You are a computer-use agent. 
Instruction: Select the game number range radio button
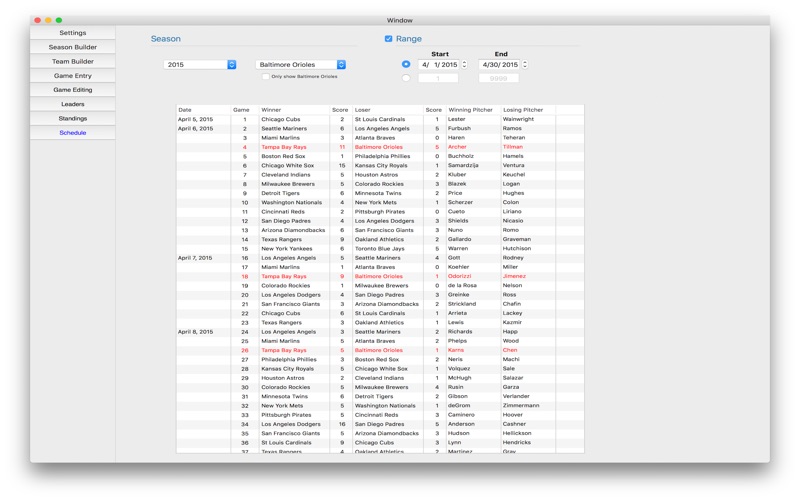click(x=406, y=78)
